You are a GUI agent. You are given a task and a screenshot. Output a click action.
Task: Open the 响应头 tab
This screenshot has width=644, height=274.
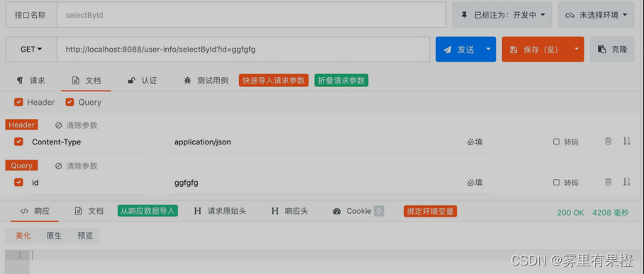[289, 211]
